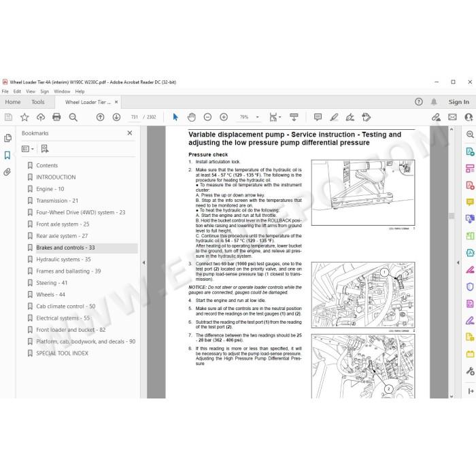Screen dimensions: 476x476
Task: Zoom in with the plus button
Action: point(224,117)
